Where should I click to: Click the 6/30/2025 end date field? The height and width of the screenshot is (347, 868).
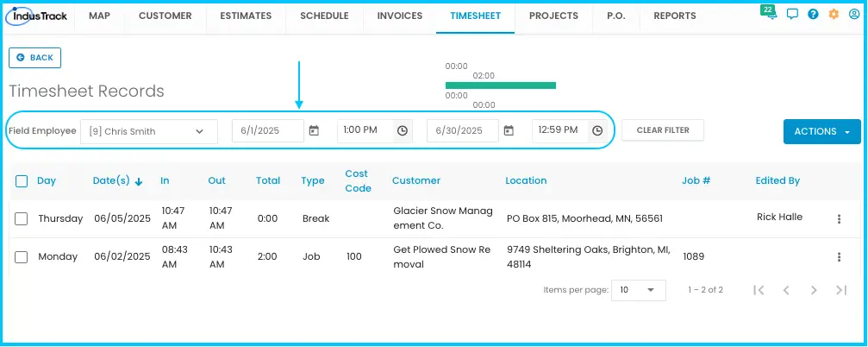click(x=463, y=131)
